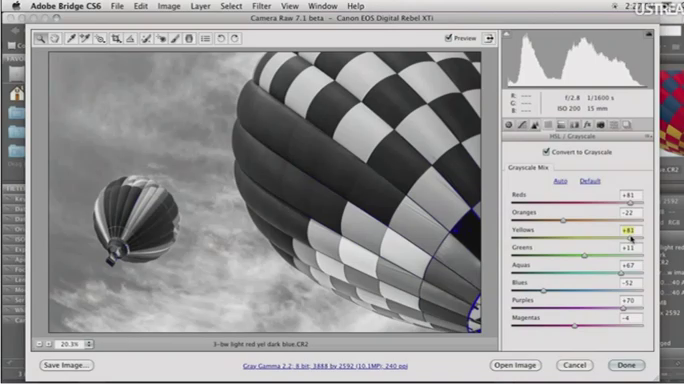The width and height of the screenshot is (684, 384).
Task: Select the Grayscale Mix tab
Action: (528, 168)
